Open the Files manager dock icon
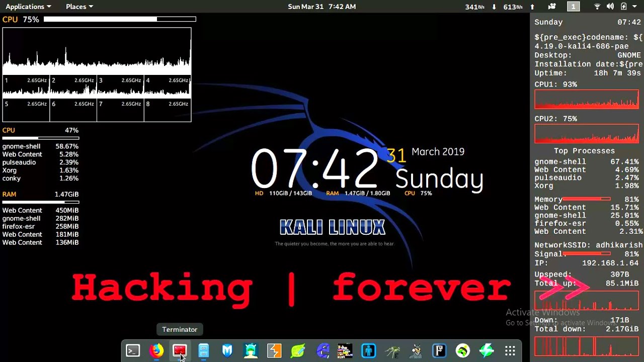644x362 pixels. [x=203, y=350]
